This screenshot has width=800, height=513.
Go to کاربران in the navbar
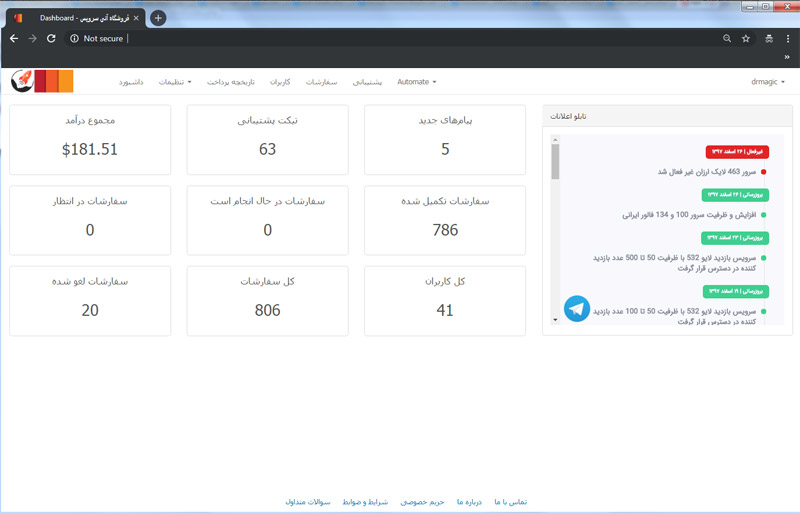(280, 82)
